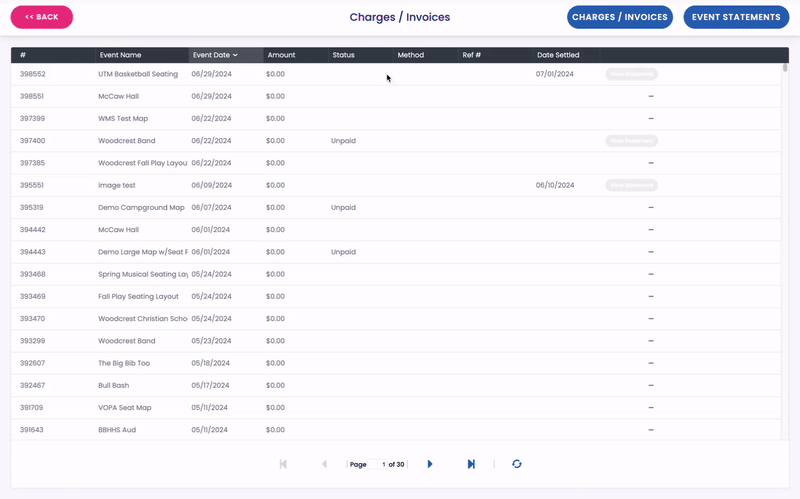This screenshot has width=800, height=499.
Task: Click The Big Bib Too event name
Action: (x=124, y=363)
